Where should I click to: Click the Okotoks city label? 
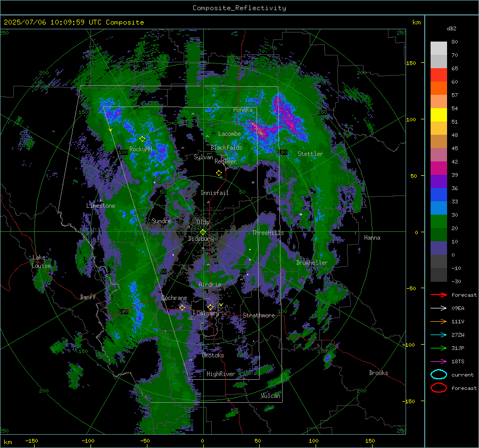click(213, 355)
